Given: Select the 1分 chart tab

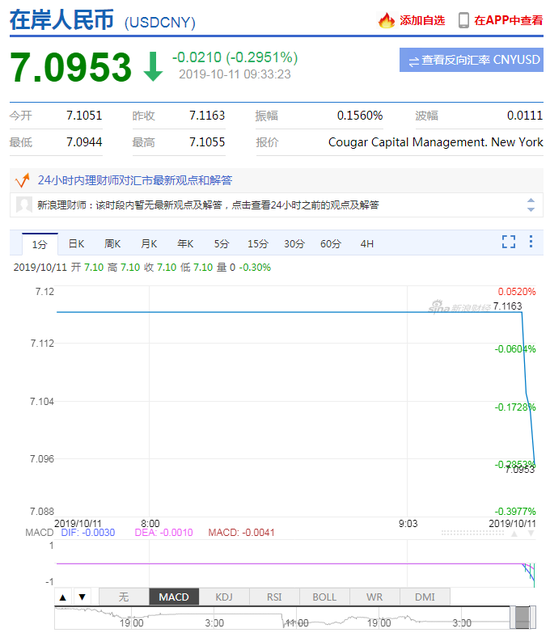Looking at the screenshot, I should tap(40, 244).
